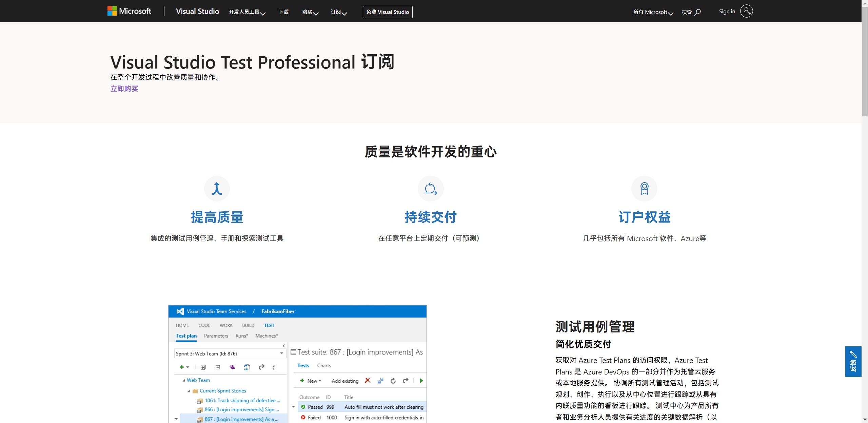Click the 持续交付 heading link
The height and width of the screenshot is (423, 868).
(x=431, y=217)
